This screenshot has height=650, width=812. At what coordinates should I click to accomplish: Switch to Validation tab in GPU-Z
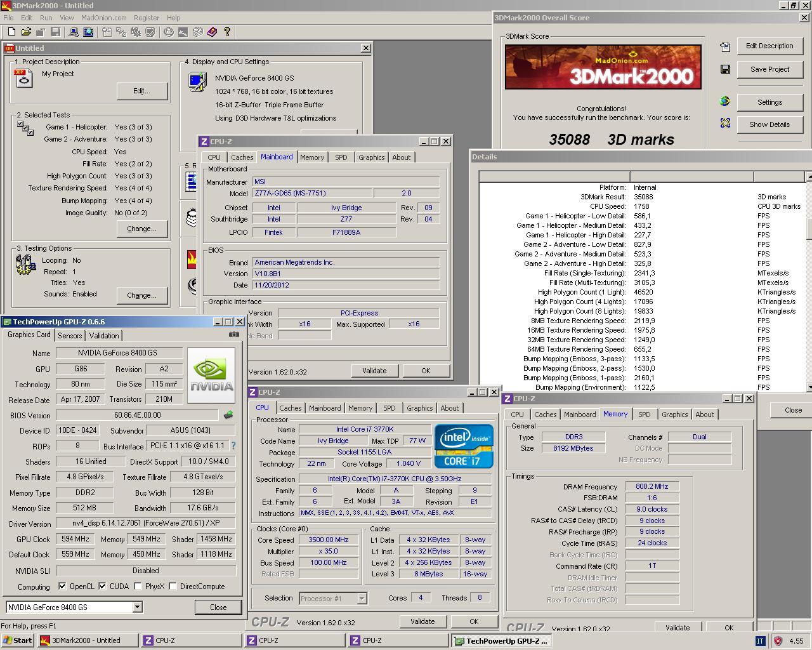click(103, 336)
